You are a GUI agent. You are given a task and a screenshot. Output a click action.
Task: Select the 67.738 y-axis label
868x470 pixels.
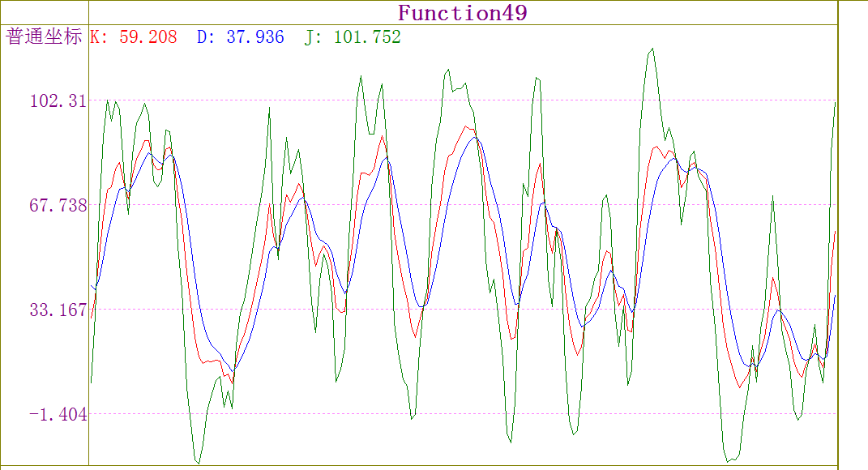point(58,206)
